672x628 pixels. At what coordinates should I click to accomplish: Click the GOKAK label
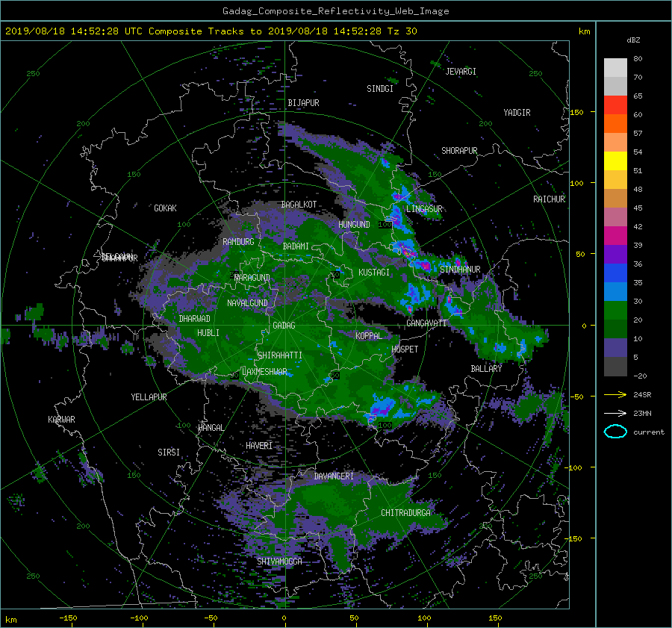pos(165,208)
